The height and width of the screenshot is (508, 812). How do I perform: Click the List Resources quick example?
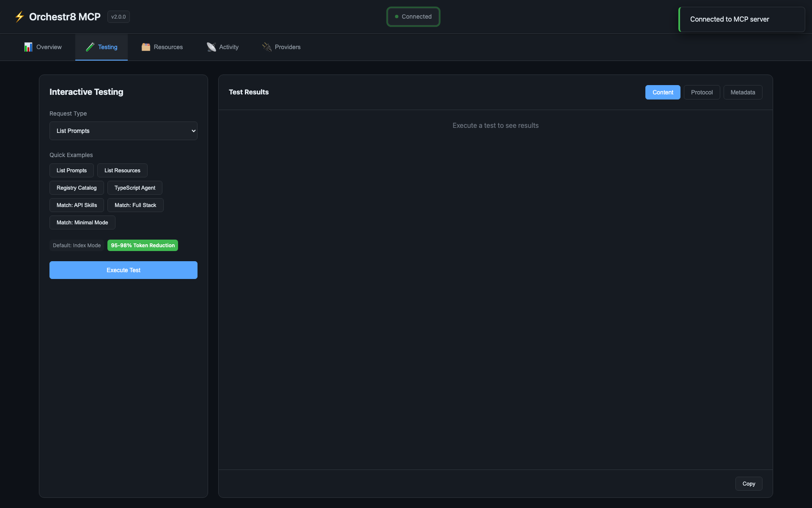point(122,171)
